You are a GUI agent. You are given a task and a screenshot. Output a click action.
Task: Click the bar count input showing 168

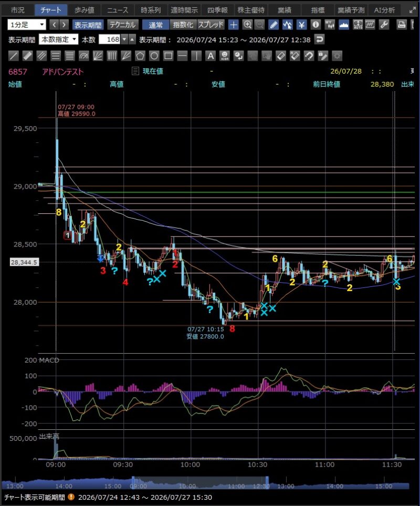[110, 40]
